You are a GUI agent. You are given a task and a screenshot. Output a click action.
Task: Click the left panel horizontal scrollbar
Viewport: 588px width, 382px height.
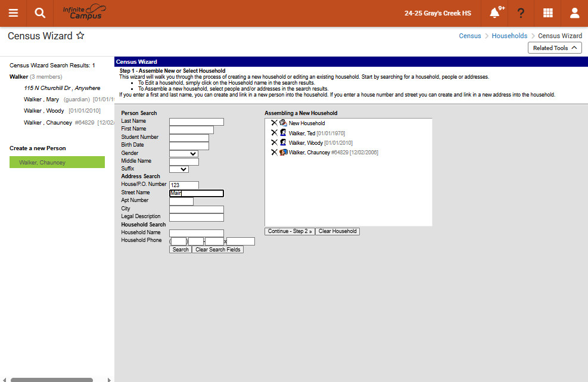(x=52, y=380)
